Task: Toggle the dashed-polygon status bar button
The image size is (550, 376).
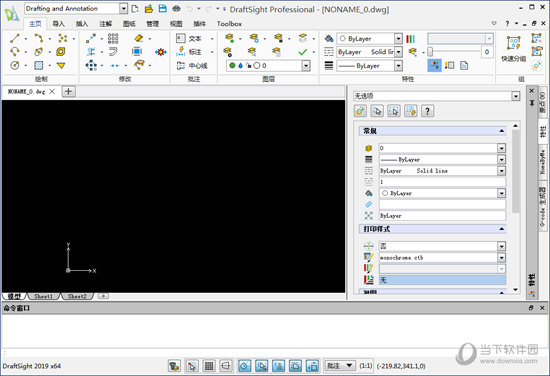Action: coord(295,366)
